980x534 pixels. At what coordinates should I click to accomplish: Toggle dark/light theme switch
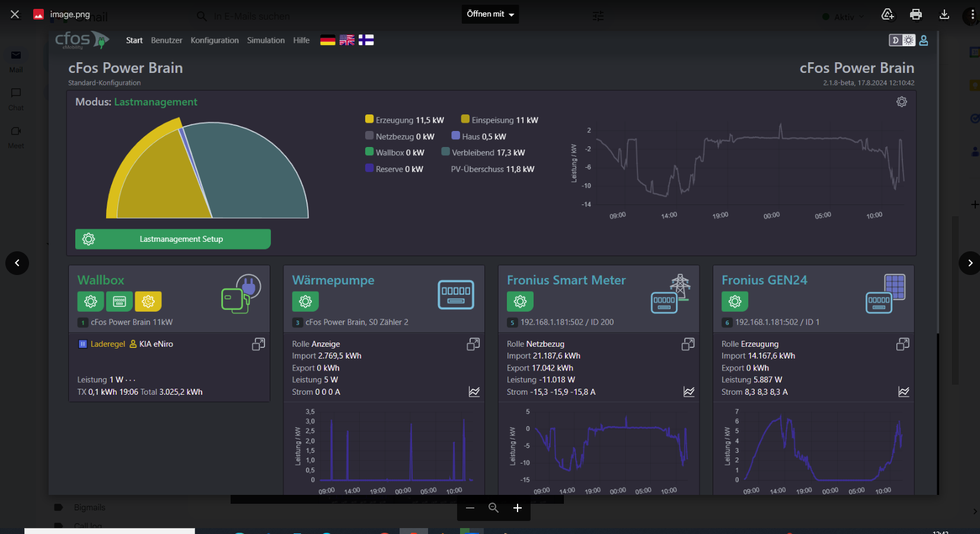[x=902, y=40]
